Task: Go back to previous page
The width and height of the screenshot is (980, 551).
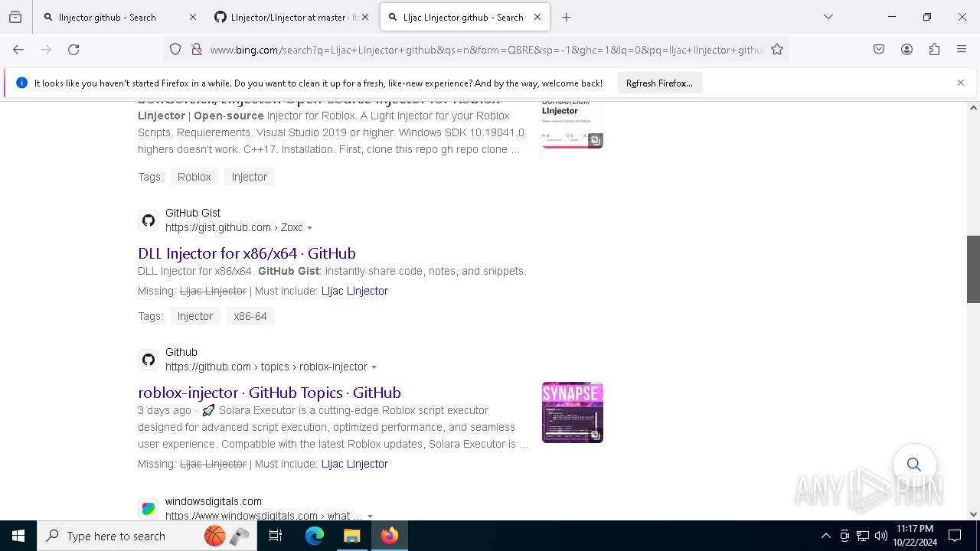Action: [18, 49]
